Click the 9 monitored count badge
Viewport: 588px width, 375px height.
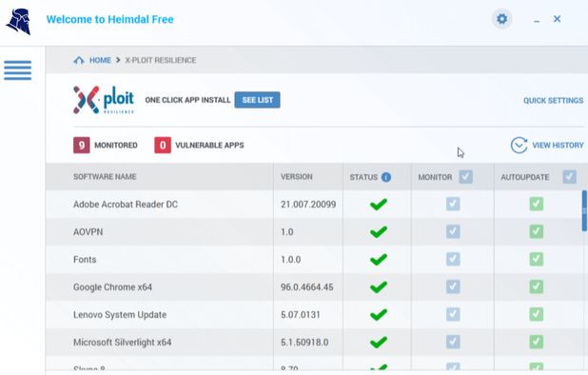click(82, 145)
